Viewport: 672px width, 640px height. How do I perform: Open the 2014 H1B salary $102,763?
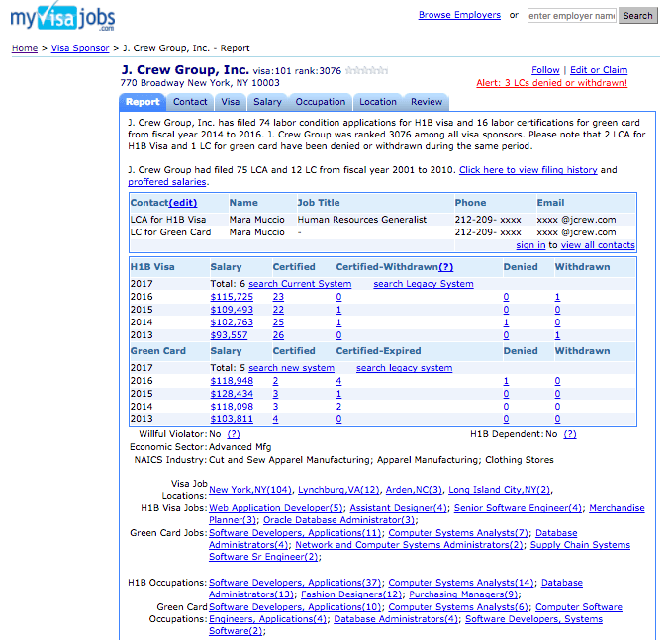pyautogui.click(x=232, y=322)
